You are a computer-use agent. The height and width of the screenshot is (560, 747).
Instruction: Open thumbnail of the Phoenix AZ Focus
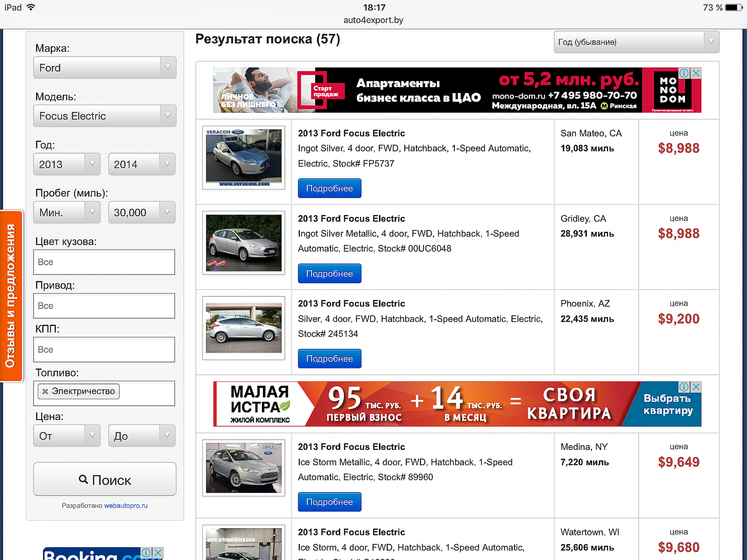(x=244, y=328)
